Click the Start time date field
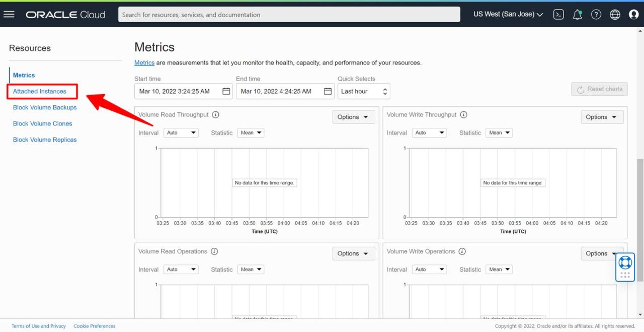 click(184, 91)
